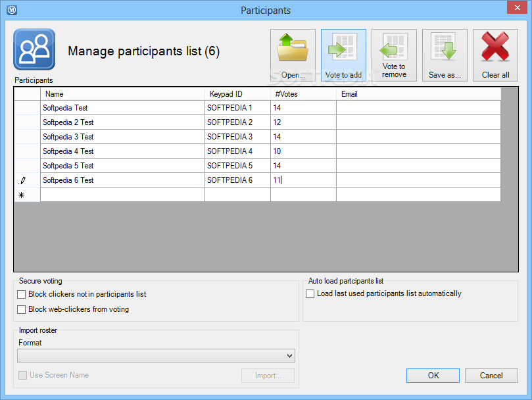Viewport: 532px width, 400px height.
Task: Click the Participants group icon
Action: [34, 49]
